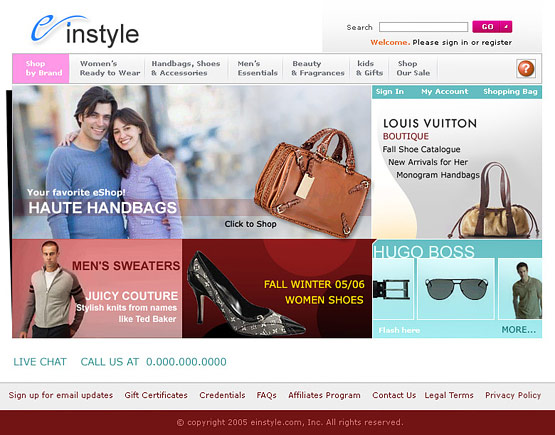Open Credentials footer link
The height and width of the screenshot is (435, 555).
(222, 395)
